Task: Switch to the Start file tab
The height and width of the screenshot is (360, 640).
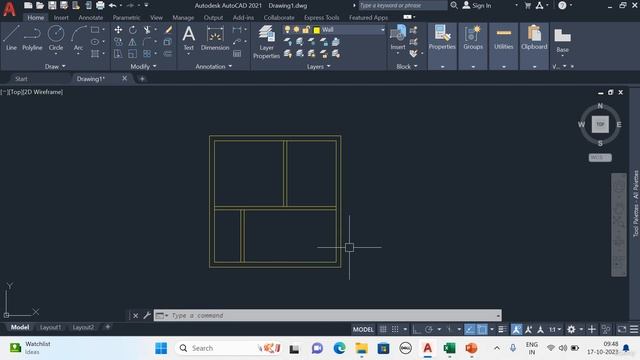Action: [21, 79]
